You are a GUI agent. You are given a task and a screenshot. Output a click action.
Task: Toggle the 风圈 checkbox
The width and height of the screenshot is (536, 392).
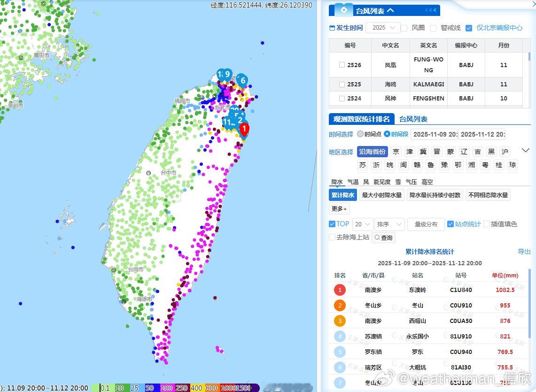pos(404,28)
